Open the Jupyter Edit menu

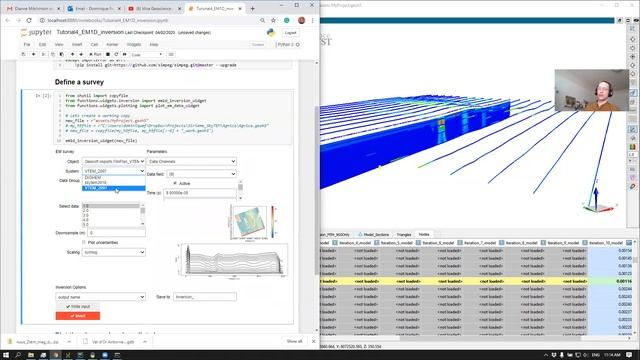[42, 44]
